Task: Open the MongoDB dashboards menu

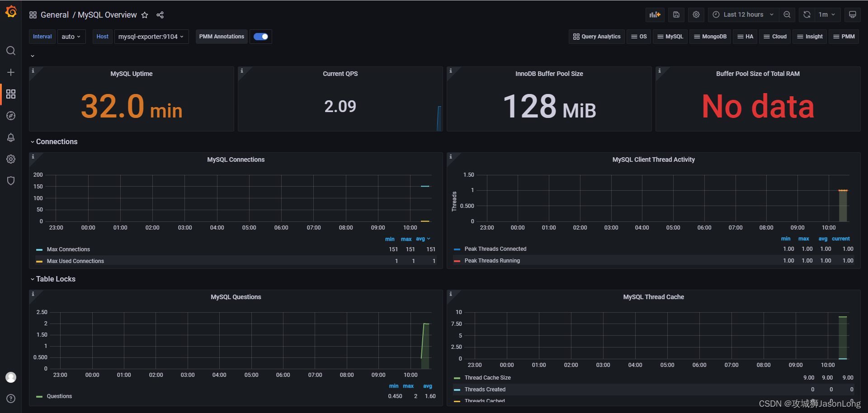Action: (710, 37)
